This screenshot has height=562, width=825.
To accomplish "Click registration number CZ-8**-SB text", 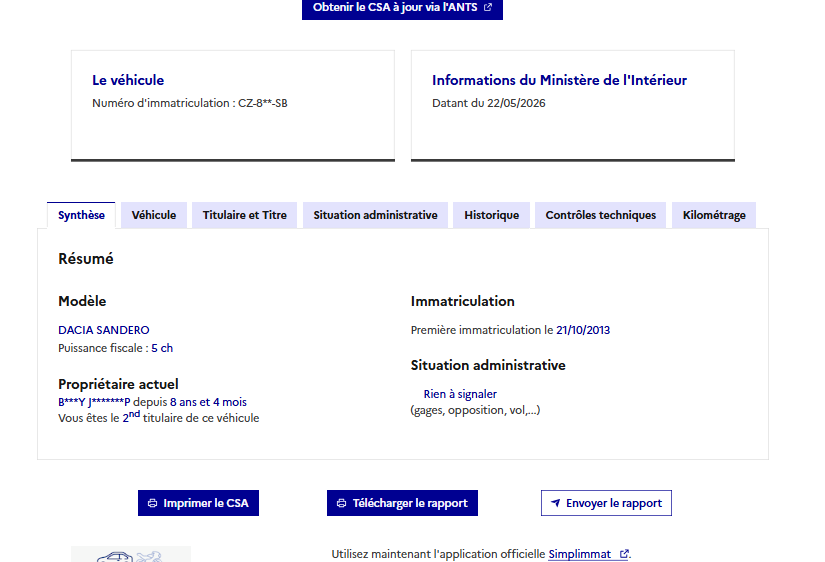I will pyautogui.click(x=263, y=103).
